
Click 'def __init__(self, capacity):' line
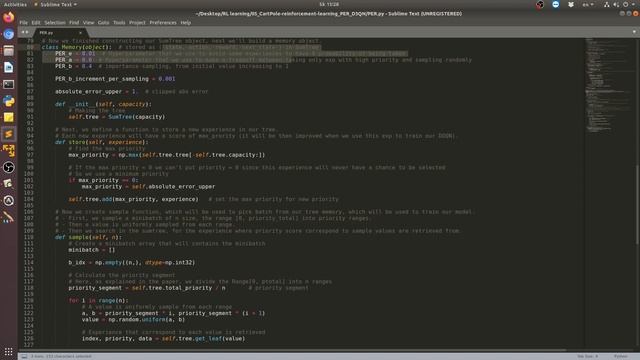pos(103,104)
